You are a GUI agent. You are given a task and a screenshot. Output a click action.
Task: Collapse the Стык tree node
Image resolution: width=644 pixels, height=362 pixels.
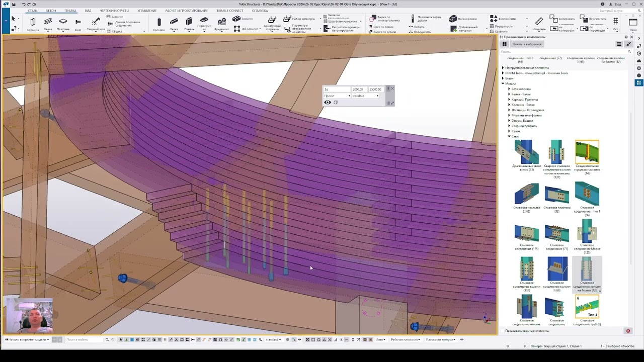(x=509, y=136)
